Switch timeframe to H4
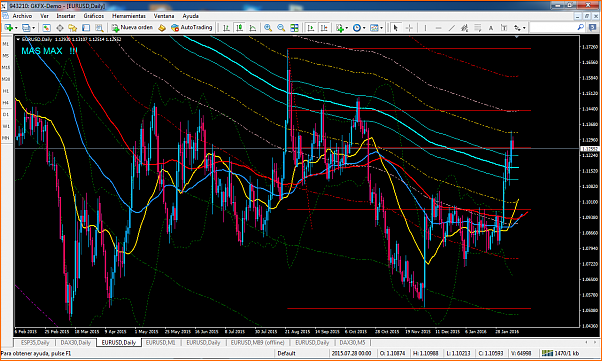602x361 pixels. (6, 103)
